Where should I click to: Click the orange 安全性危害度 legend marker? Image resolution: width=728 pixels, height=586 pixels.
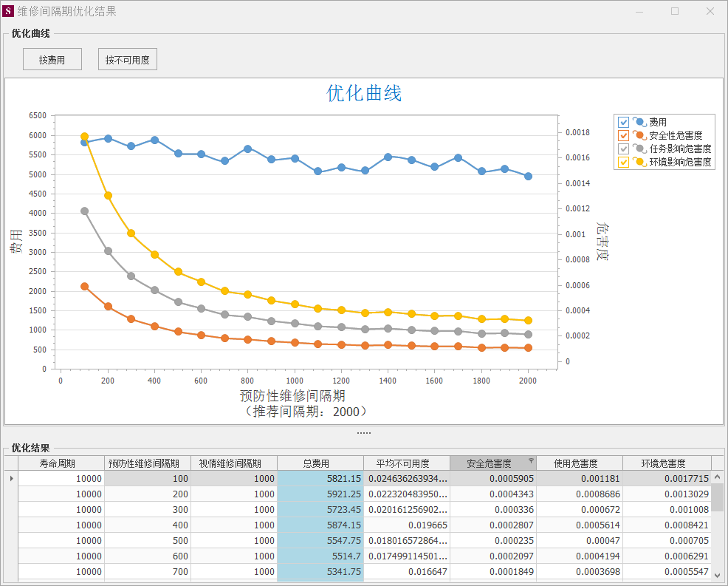tap(639, 135)
